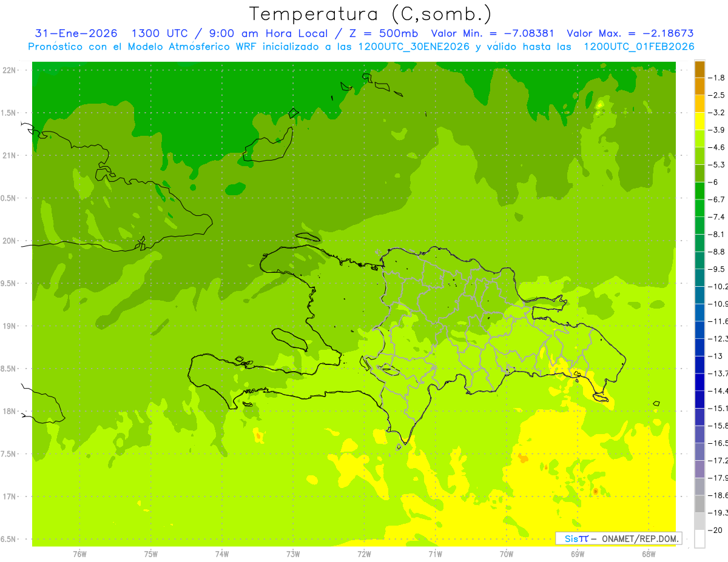This screenshot has width=728, height=562.
Task: Click the "18N" latitude label
Action: 9,412
